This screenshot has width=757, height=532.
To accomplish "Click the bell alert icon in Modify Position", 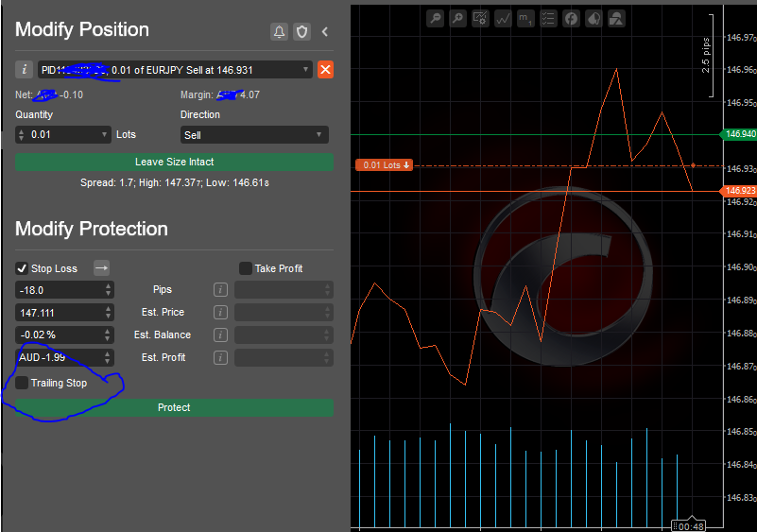I will (279, 32).
